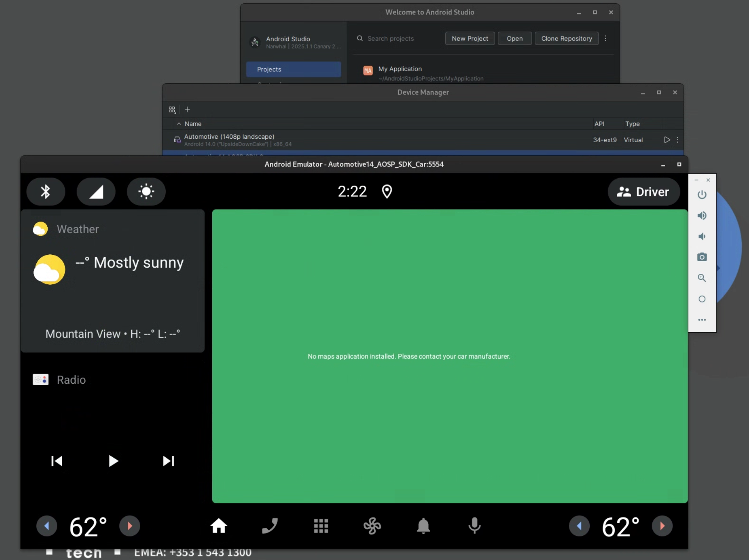Open the Driver profile switcher
Image resolution: width=749 pixels, height=560 pixels.
643,192
